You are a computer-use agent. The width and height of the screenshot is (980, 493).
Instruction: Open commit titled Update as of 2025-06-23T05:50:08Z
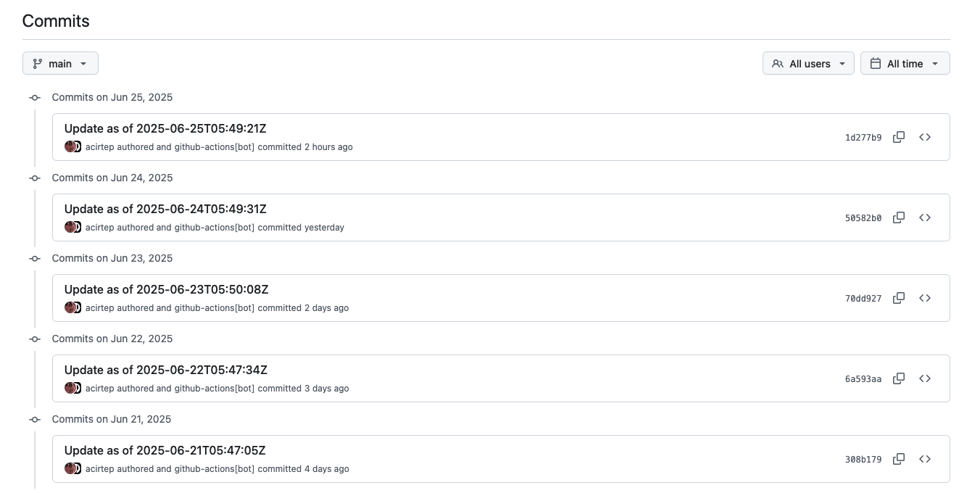coord(166,289)
